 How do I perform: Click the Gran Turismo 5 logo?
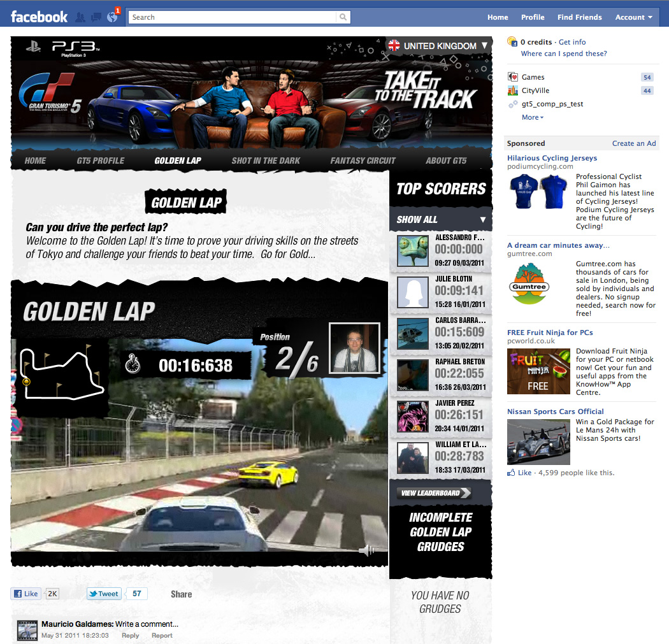pyautogui.click(x=50, y=94)
